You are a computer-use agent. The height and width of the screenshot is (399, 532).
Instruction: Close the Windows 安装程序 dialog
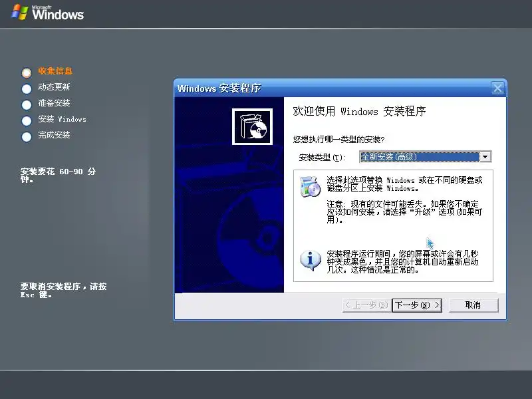coord(497,88)
